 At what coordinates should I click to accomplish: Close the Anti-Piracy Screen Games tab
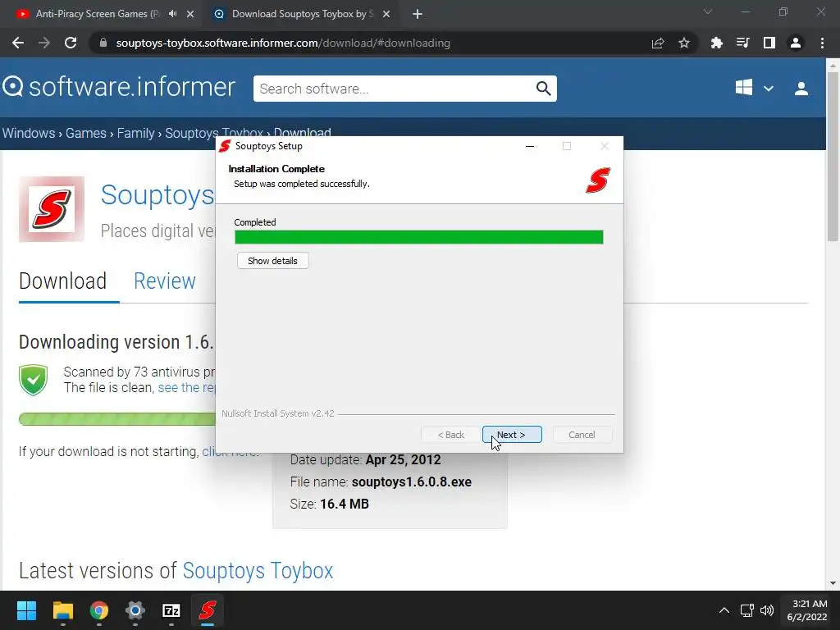190,14
